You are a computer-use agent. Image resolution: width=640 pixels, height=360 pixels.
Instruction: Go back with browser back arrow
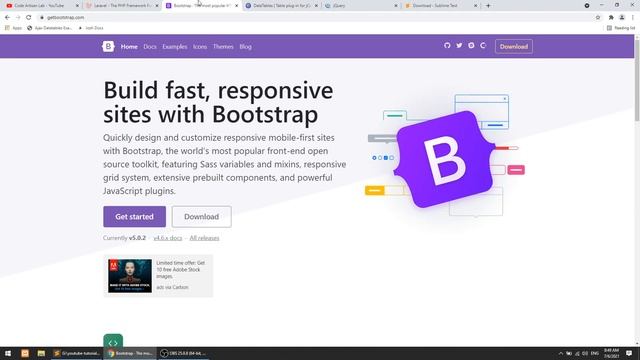coord(7,18)
